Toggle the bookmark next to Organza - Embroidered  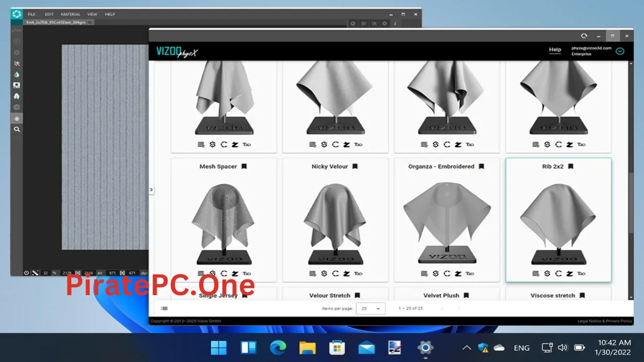click(x=481, y=166)
